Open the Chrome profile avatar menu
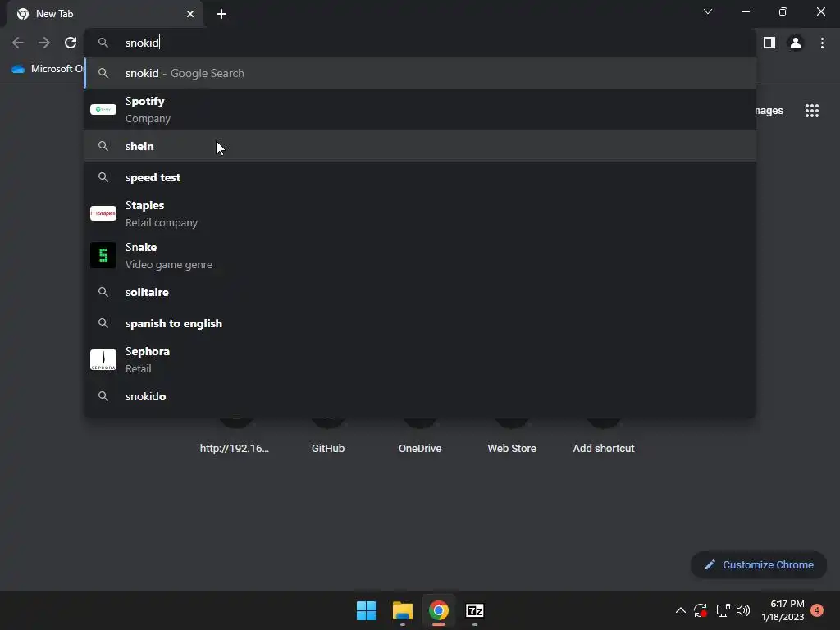 796,43
